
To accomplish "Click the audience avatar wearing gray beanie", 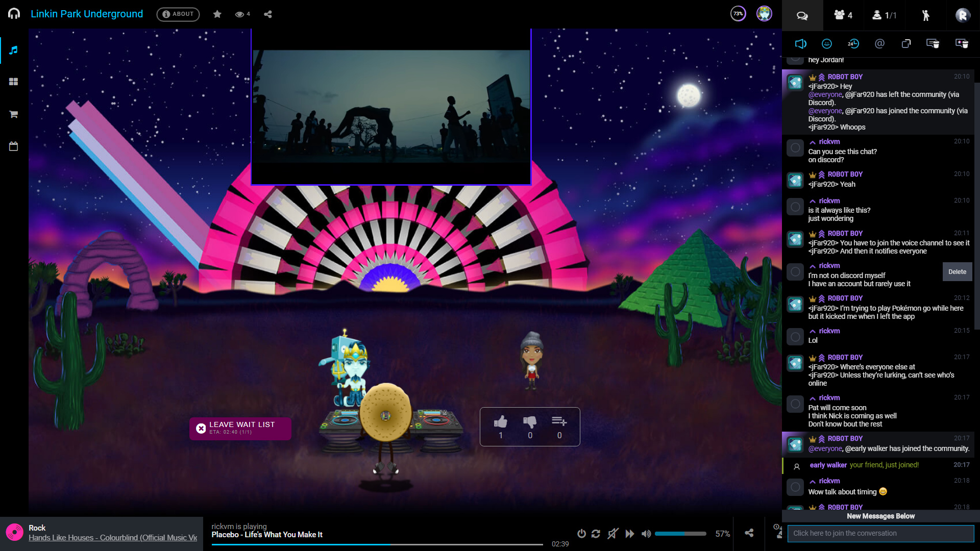I will pyautogui.click(x=531, y=360).
